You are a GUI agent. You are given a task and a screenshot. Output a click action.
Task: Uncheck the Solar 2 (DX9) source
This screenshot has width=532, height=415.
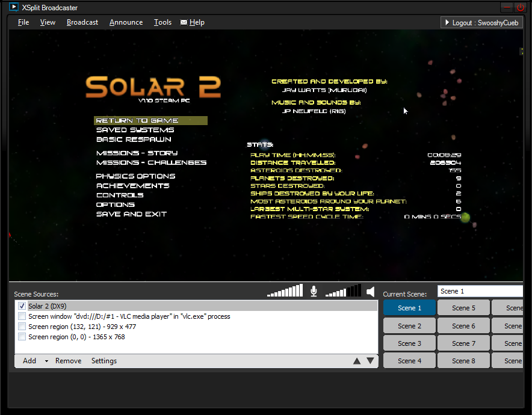22,306
